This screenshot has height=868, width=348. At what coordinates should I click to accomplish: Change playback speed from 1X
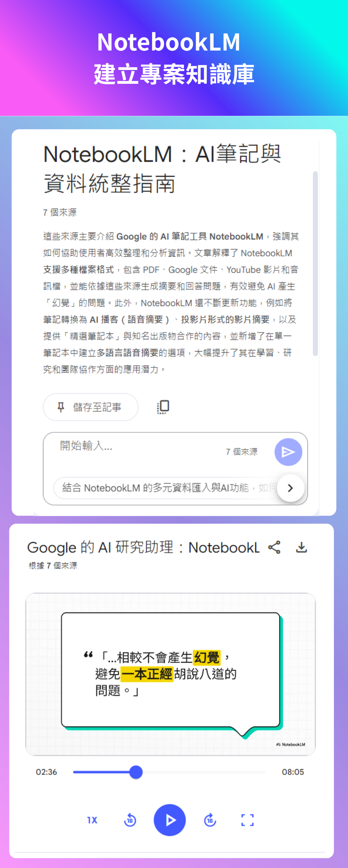click(x=92, y=820)
